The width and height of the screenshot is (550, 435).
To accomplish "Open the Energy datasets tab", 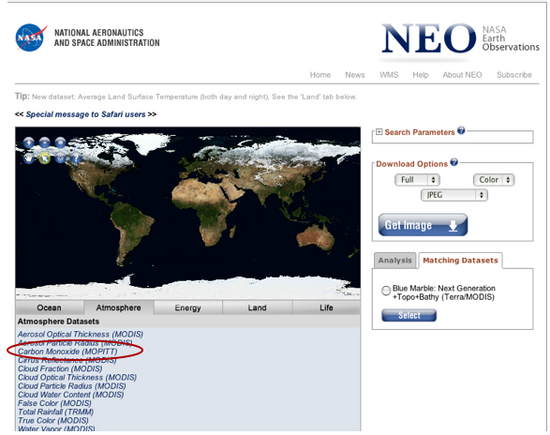I will pyautogui.click(x=188, y=308).
